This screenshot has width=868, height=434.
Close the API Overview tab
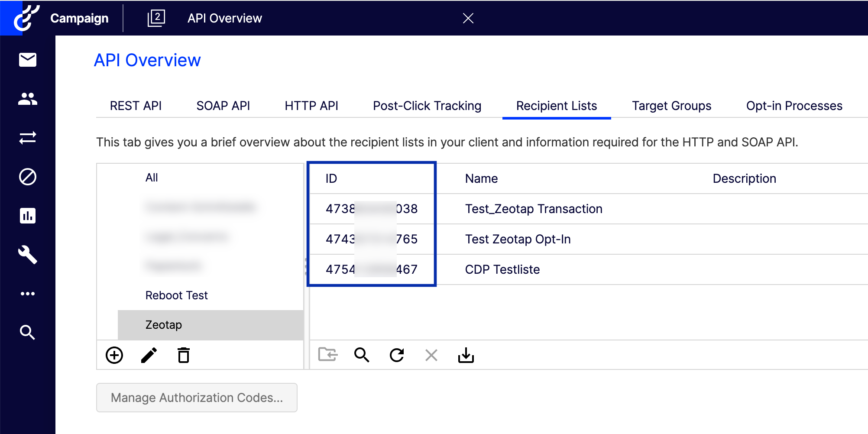tap(468, 18)
